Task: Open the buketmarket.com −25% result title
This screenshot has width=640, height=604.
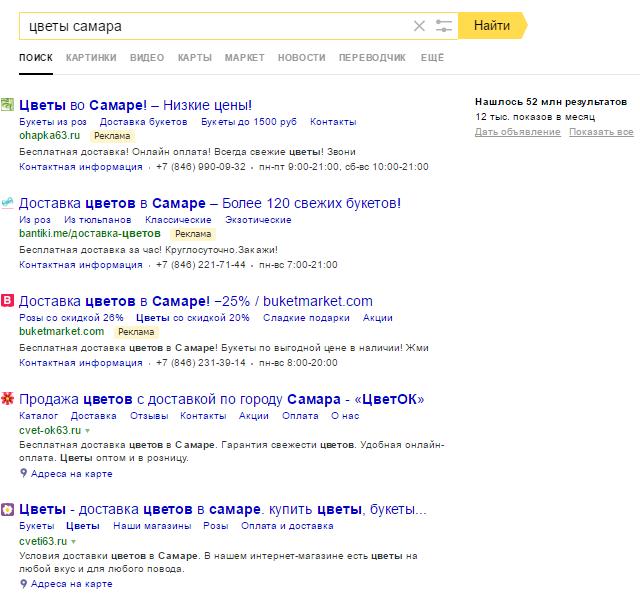Action: click(196, 301)
